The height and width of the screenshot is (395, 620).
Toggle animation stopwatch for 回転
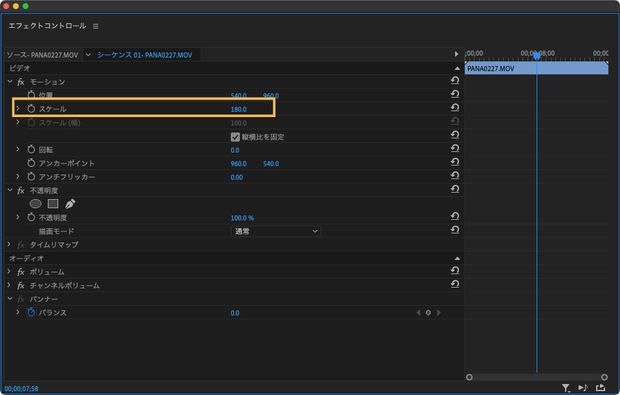31,149
